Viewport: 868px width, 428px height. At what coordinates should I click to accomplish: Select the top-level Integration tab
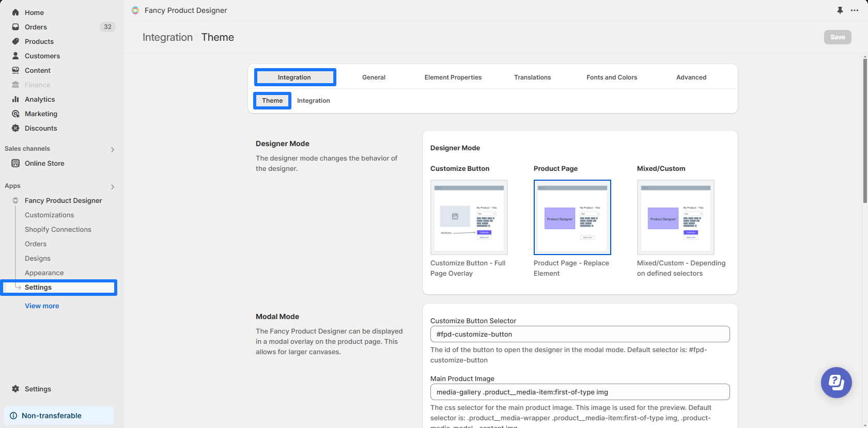(x=295, y=77)
